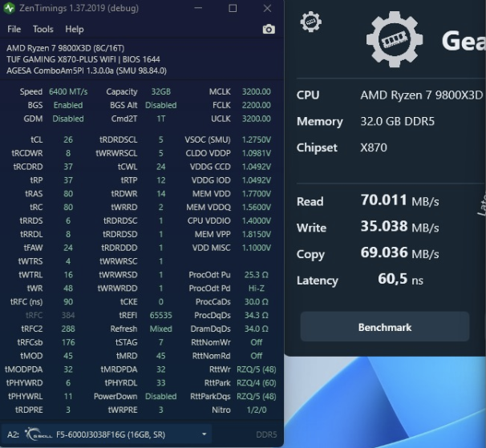Viewport: 486px width, 448px height.
Task: Click the CPU VDDIO value 1.4000V
Action: 257,220
